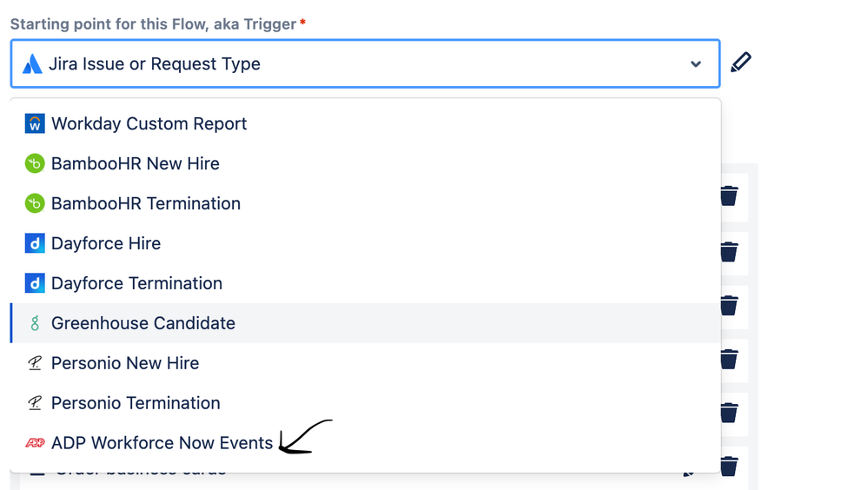This screenshot has height=490, width=868.
Task: Select Workday Custom Report option
Action: coord(365,123)
